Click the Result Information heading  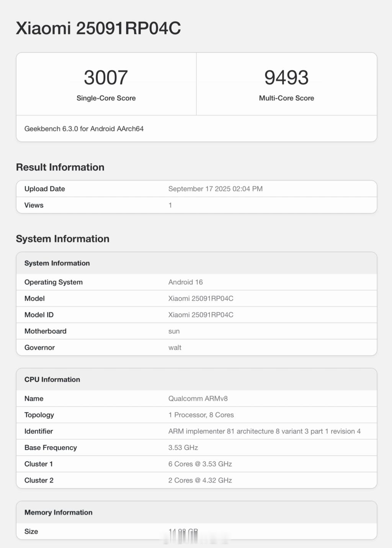[x=60, y=167]
